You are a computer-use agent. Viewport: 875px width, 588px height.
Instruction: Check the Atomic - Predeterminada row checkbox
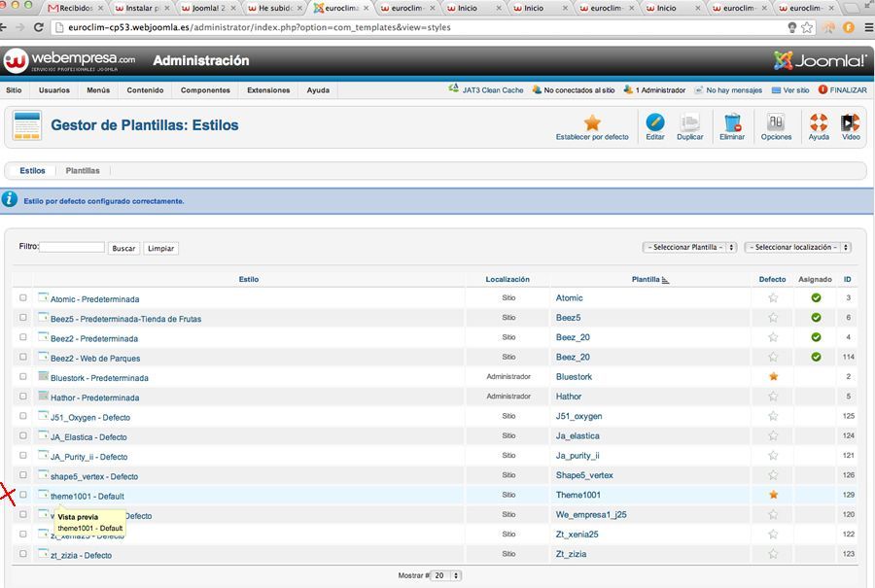[23, 298]
